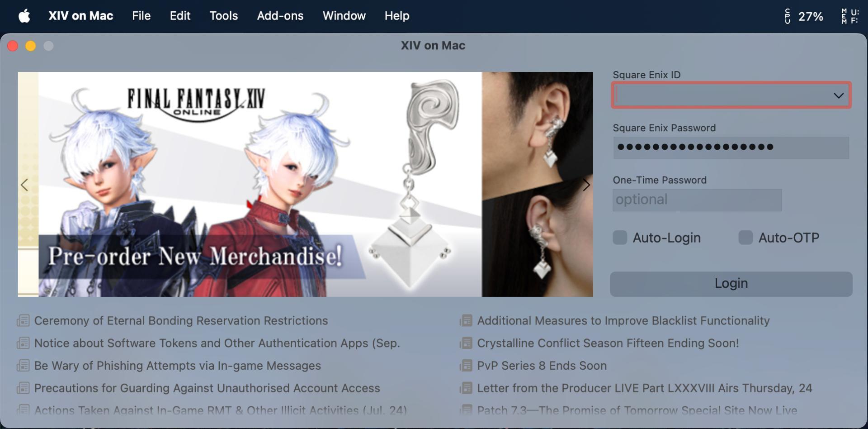Enable the Auto-OTP checkbox

click(x=745, y=238)
